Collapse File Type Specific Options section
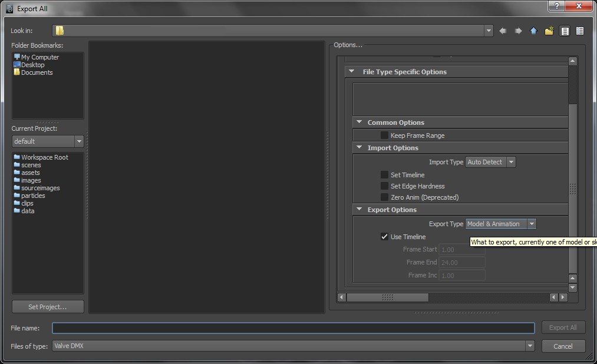 351,71
